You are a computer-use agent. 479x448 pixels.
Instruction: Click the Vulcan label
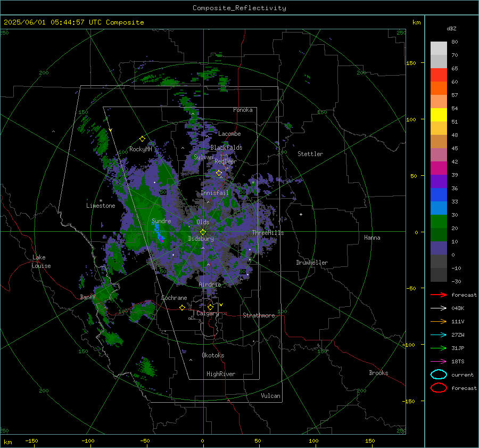(x=270, y=396)
